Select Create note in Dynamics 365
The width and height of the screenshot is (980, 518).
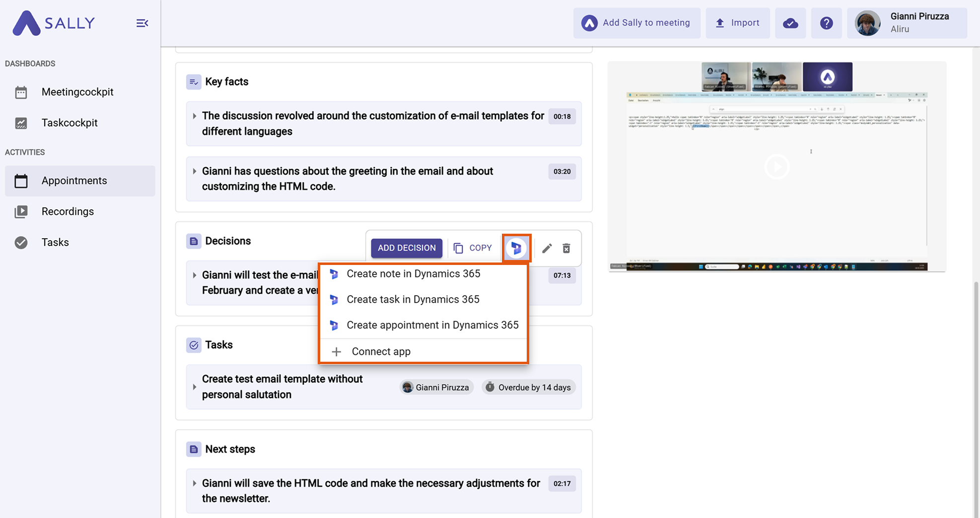[x=423, y=274]
